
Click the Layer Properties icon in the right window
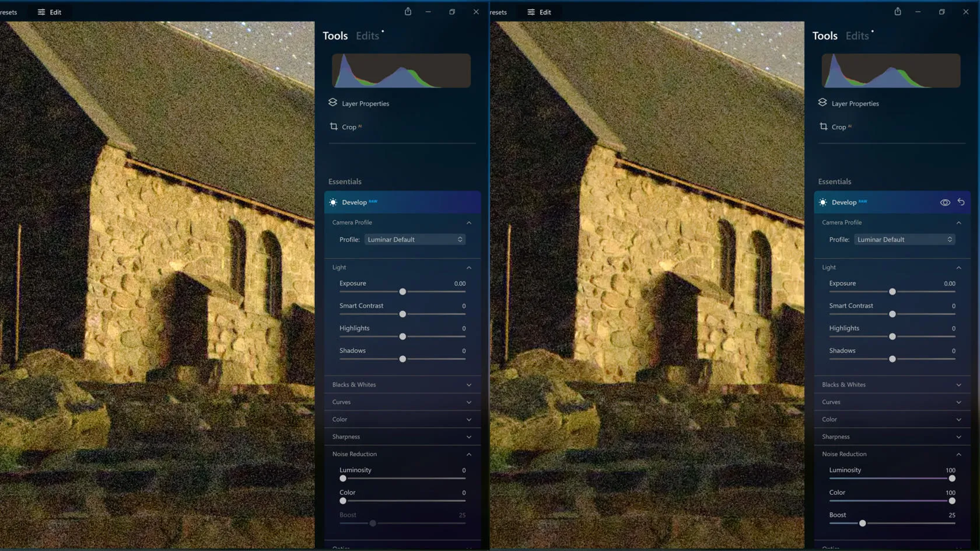[822, 103]
